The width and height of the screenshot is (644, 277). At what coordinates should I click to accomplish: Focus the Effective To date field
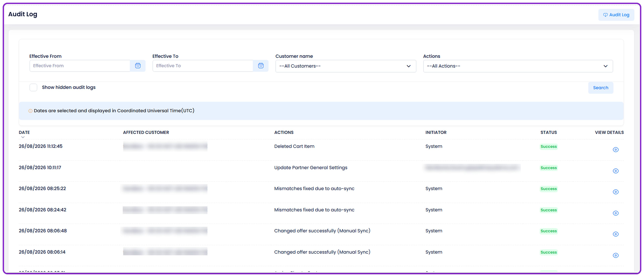(203, 66)
